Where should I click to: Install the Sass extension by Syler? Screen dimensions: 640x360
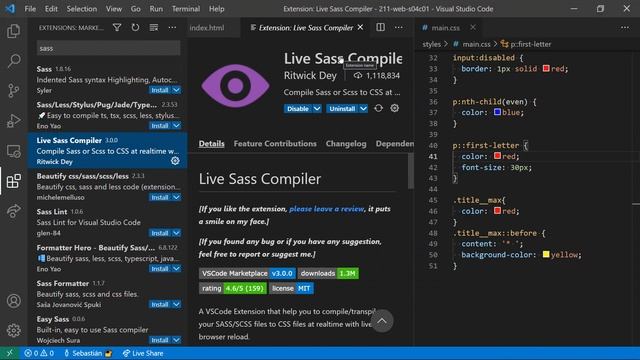pos(160,90)
